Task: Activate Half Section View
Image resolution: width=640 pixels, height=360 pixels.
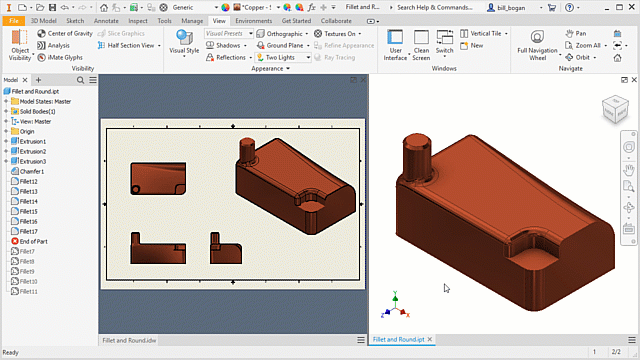Action: [126, 45]
